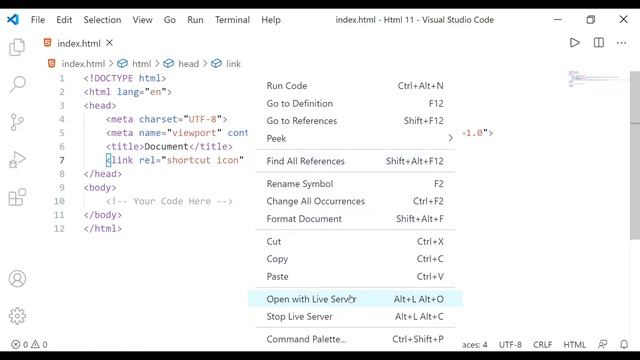Choose Cut from context menu
The height and width of the screenshot is (360, 640).
[x=355, y=241]
